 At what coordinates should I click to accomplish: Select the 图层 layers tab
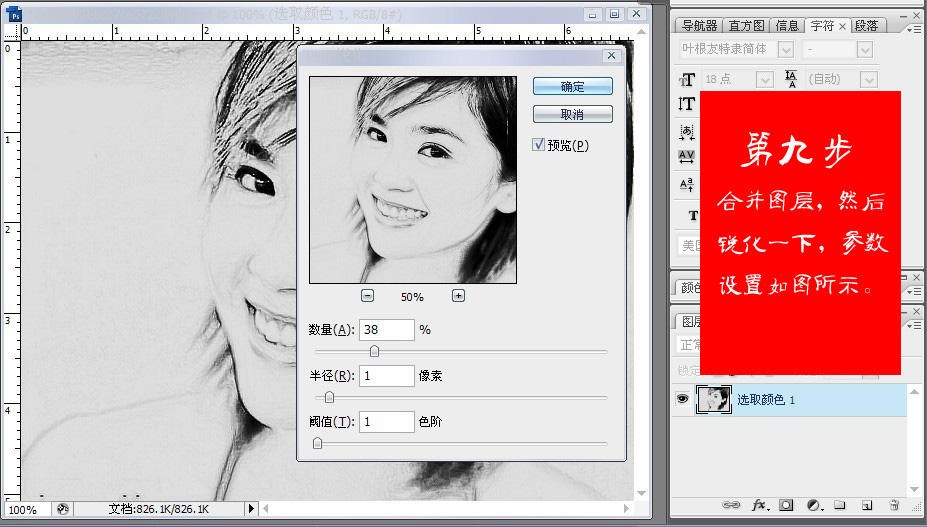tap(689, 321)
